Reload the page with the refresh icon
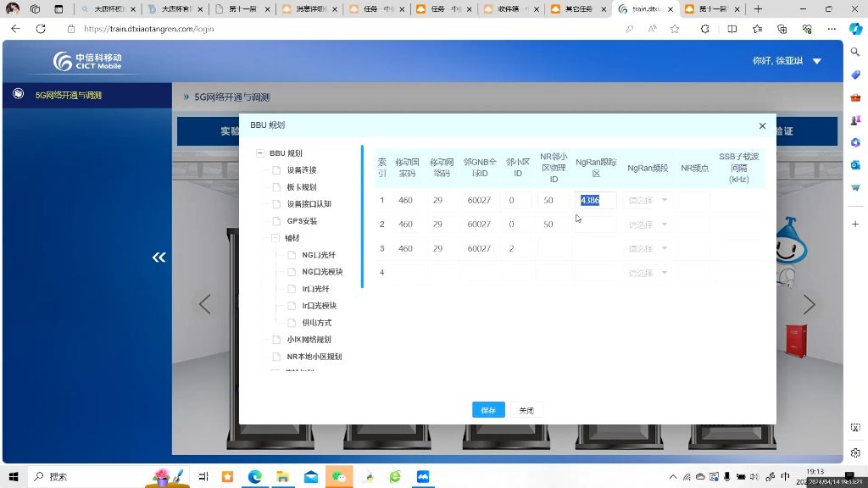This screenshot has width=868, height=488. point(41,29)
